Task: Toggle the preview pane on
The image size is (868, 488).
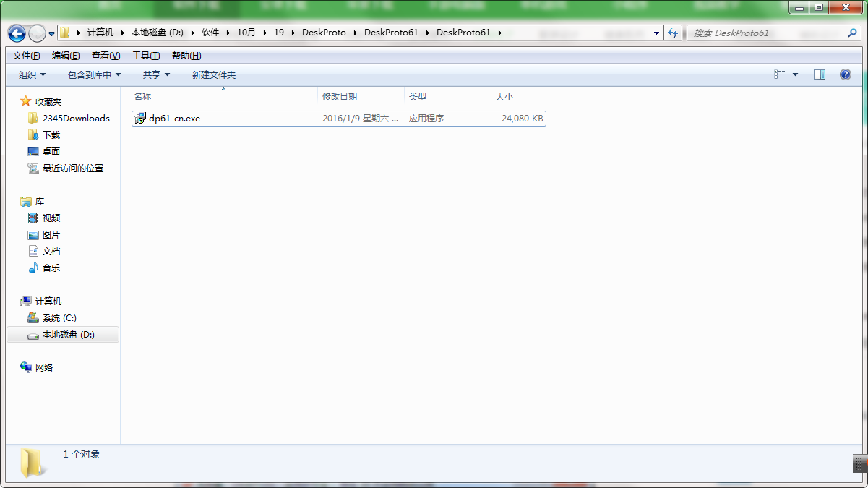Action: coord(820,74)
